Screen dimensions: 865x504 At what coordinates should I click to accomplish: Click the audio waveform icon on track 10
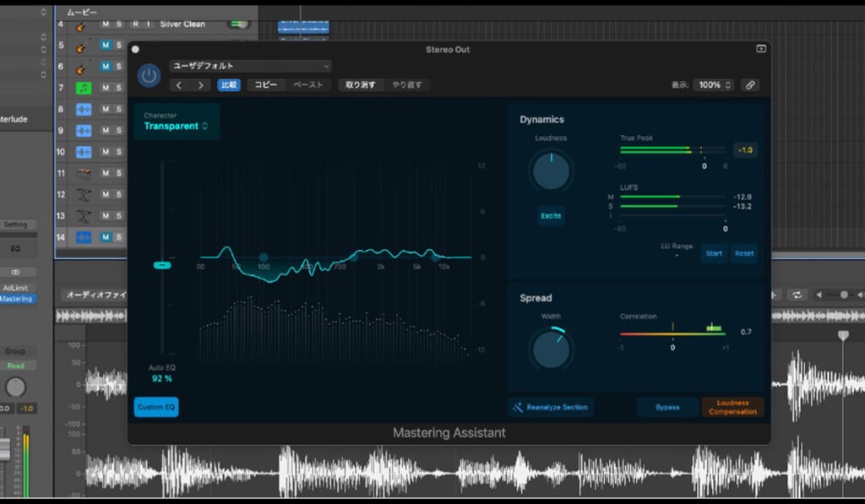point(84,152)
